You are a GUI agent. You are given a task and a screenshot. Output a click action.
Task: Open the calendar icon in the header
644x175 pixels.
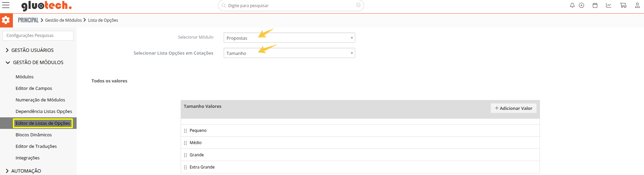click(595, 5)
